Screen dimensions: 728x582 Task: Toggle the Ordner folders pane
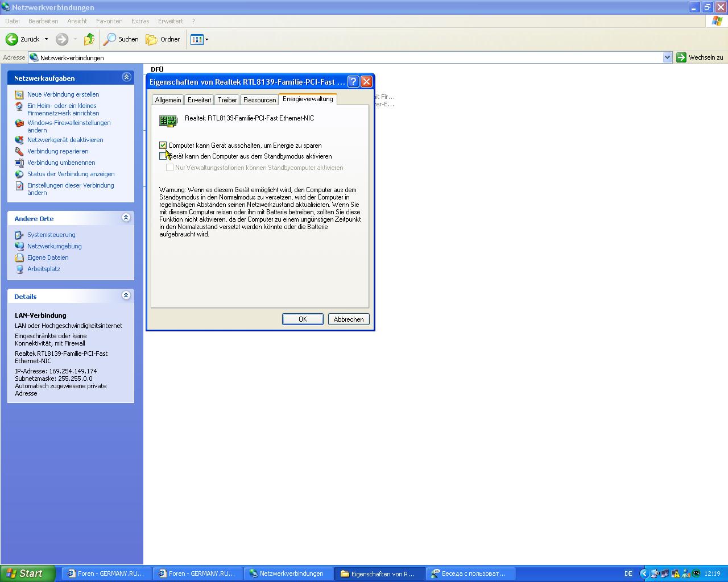(x=163, y=39)
